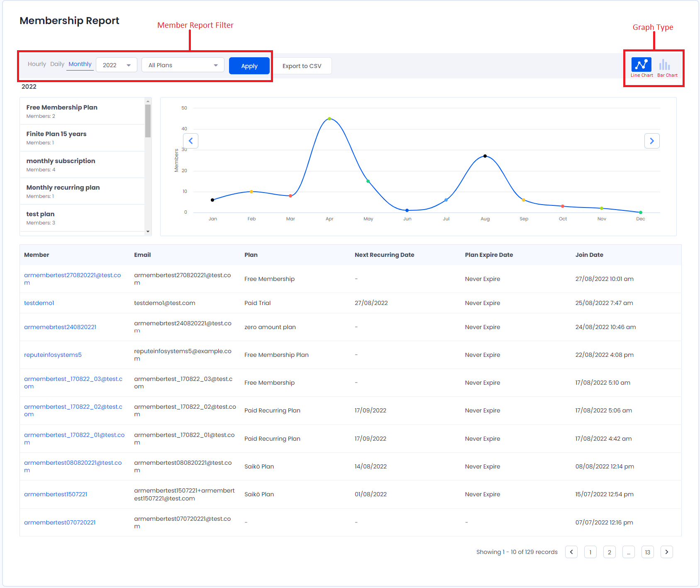Open member armembertest_170822_03@test.com
This screenshot has width=700, height=588.
click(73, 383)
